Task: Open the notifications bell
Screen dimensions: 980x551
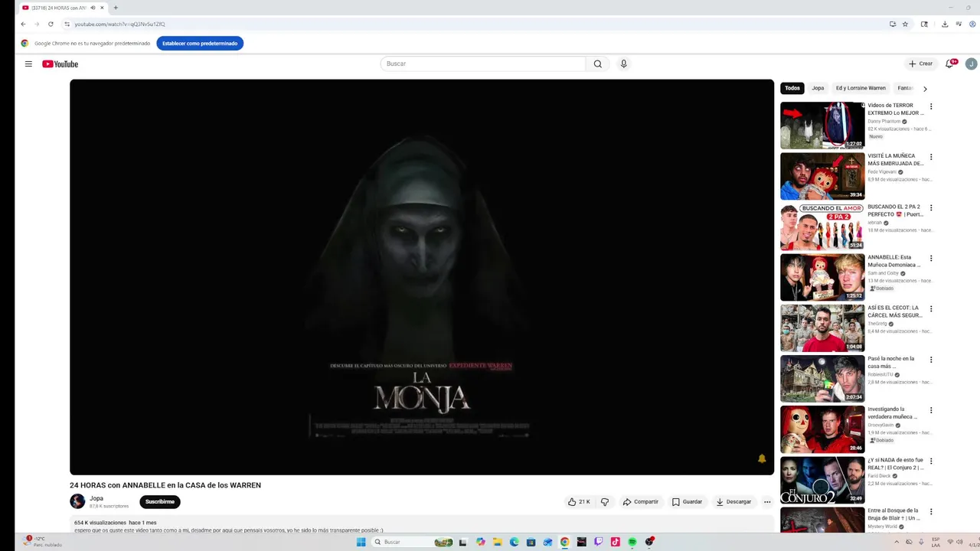Action: tap(950, 64)
